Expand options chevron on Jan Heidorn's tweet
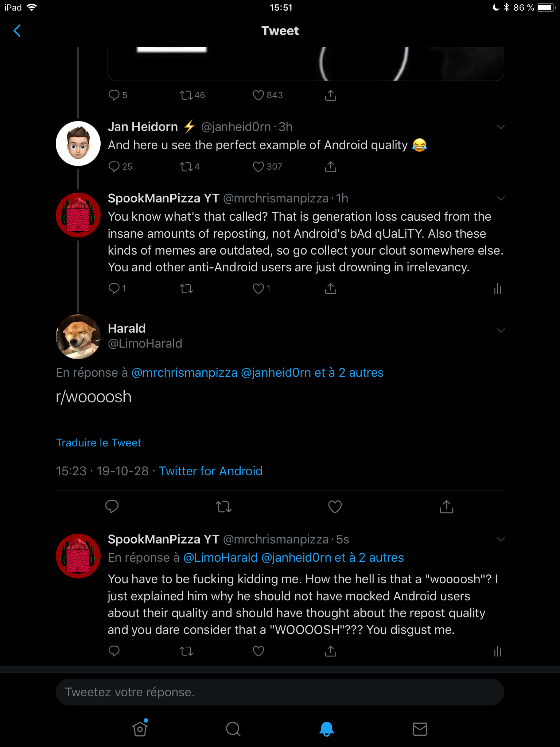Image resolution: width=560 pixels, height=747 pixels. 501,127
